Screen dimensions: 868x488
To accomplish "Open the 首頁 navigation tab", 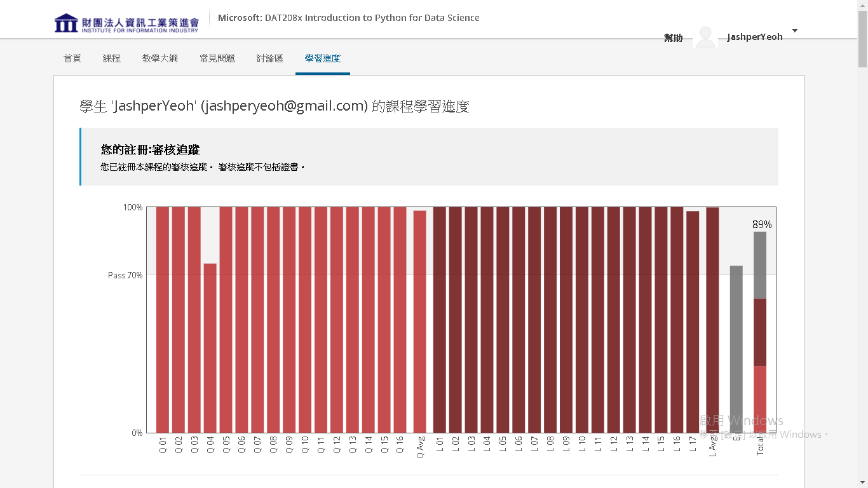I will tap(72, 58).
